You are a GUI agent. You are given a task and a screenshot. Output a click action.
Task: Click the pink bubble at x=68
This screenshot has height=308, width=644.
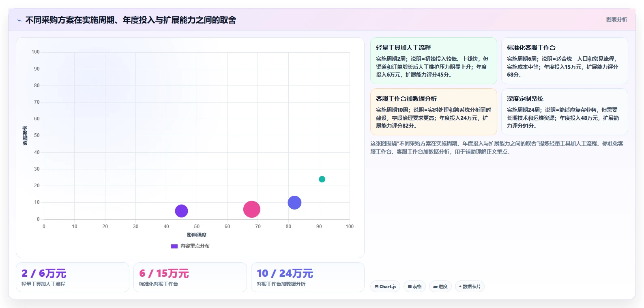pos(251,209)
